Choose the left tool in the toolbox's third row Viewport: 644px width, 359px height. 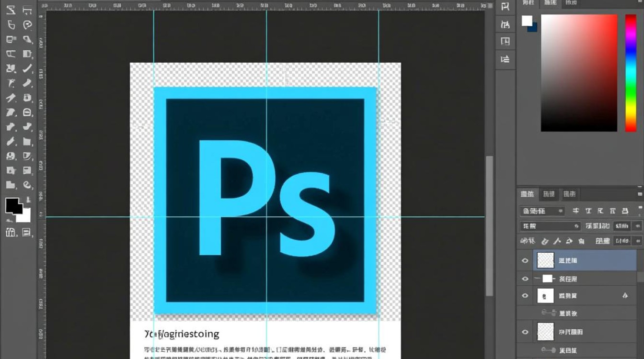pyautogui.click(x=11, y=39)
